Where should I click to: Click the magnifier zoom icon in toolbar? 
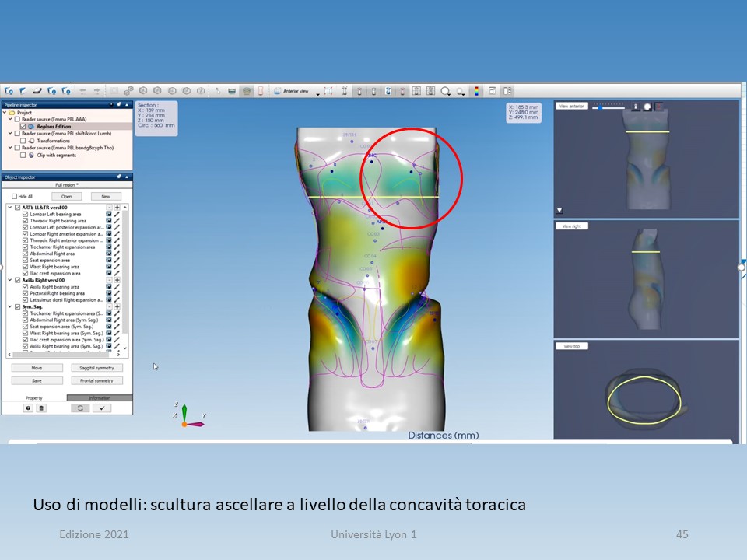pos(445,91)
